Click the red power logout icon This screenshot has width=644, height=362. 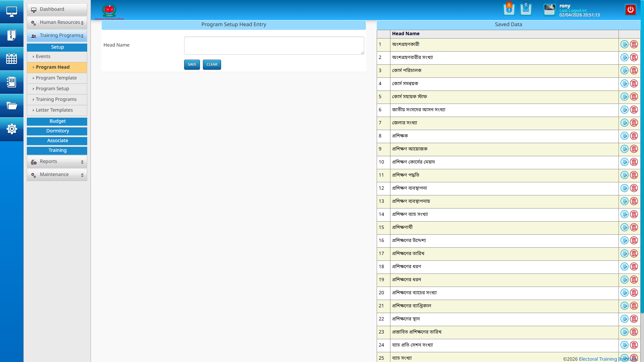coord(630,10)
